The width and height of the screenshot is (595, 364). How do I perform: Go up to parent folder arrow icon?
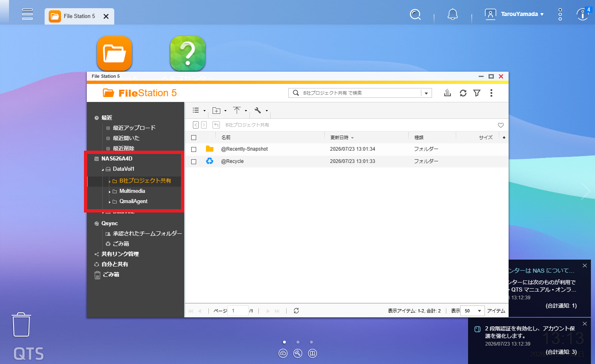tap(217, 125)
